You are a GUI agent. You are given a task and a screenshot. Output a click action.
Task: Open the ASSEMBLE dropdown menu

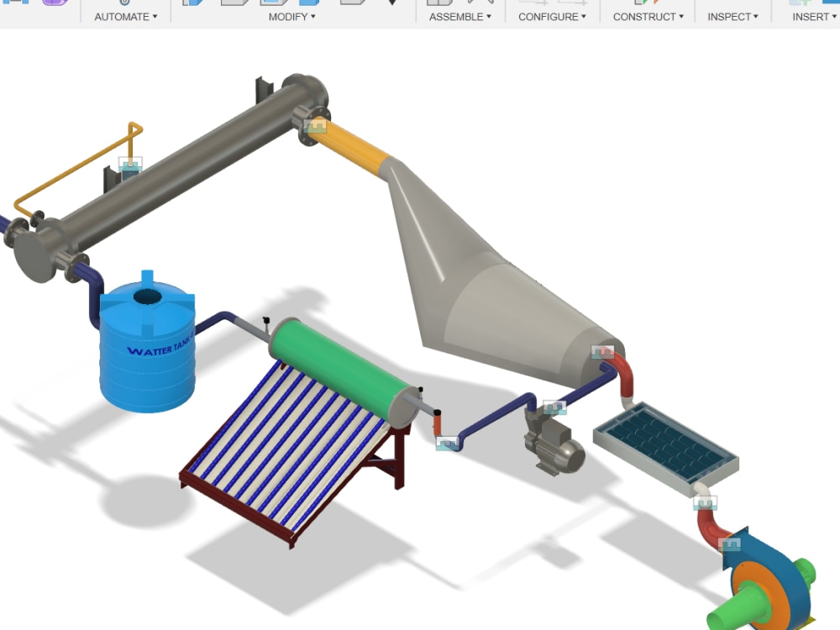[x=460, y=17]
